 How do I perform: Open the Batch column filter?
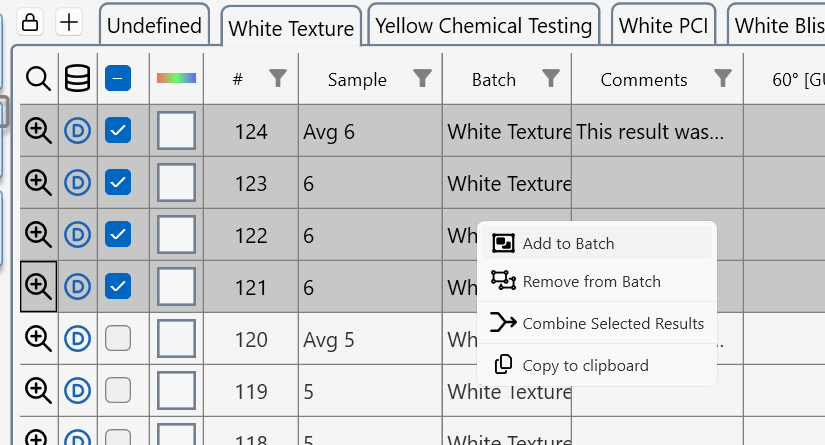[551, 78]
